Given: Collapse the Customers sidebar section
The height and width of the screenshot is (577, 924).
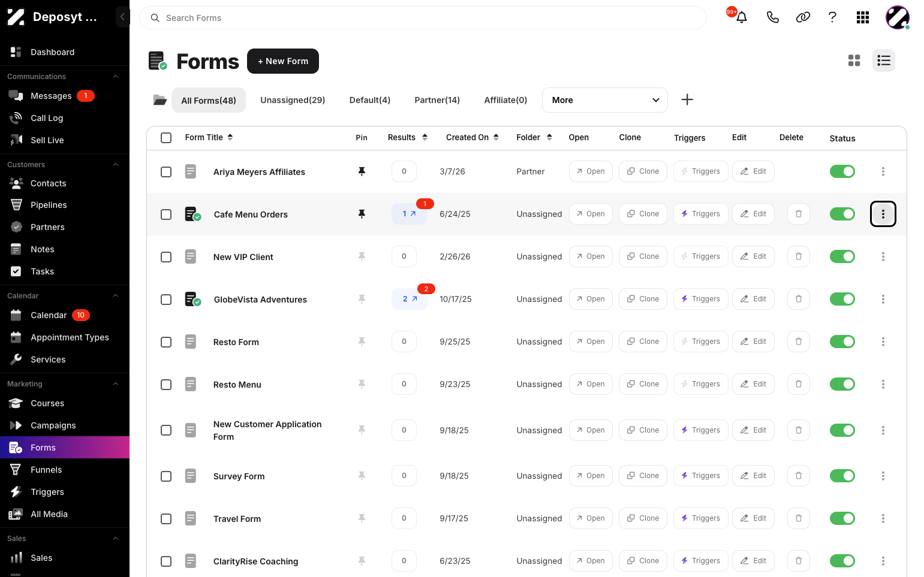Looking at the screenshot, I should (x=116, y=165).
